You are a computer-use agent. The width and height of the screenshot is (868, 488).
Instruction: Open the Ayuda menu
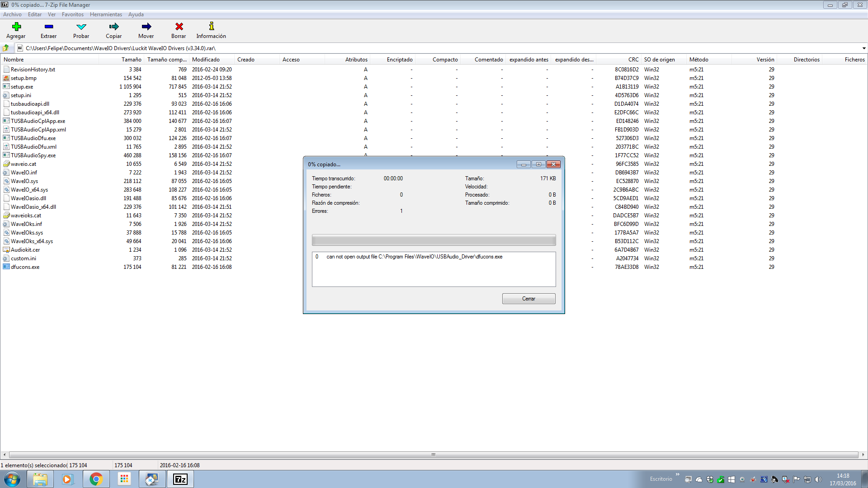pos(136,14)
